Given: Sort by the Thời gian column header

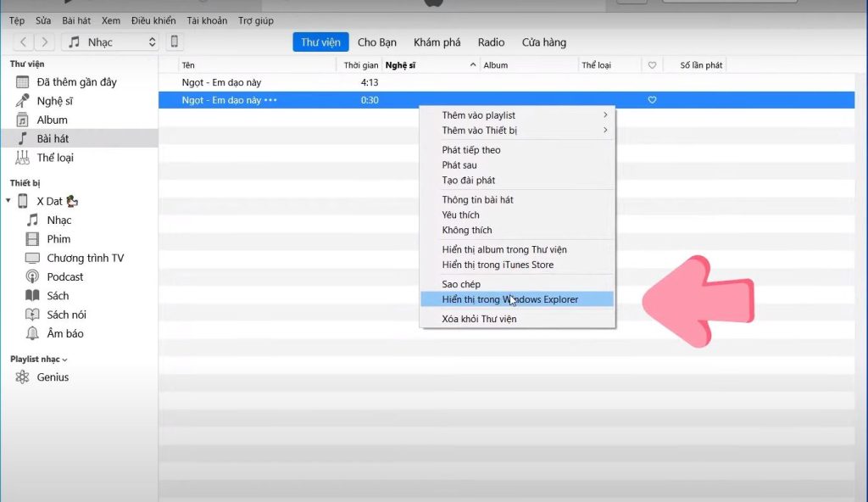Looking at the screenshot, I should point(360,64).
